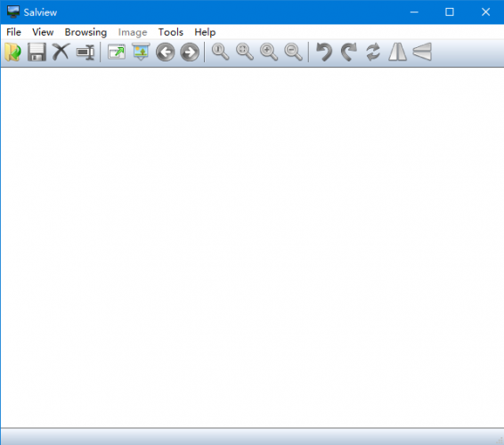Start the slideshow projector icon

[x=141, y=52]
